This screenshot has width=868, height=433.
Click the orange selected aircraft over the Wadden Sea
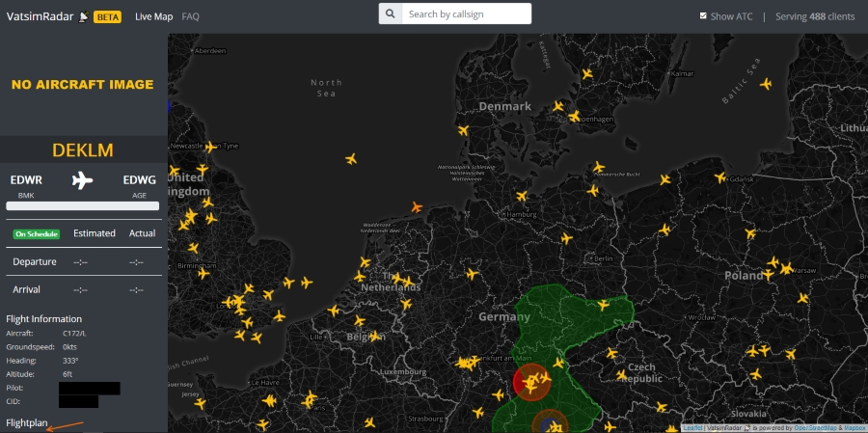(x=417, y=206)
